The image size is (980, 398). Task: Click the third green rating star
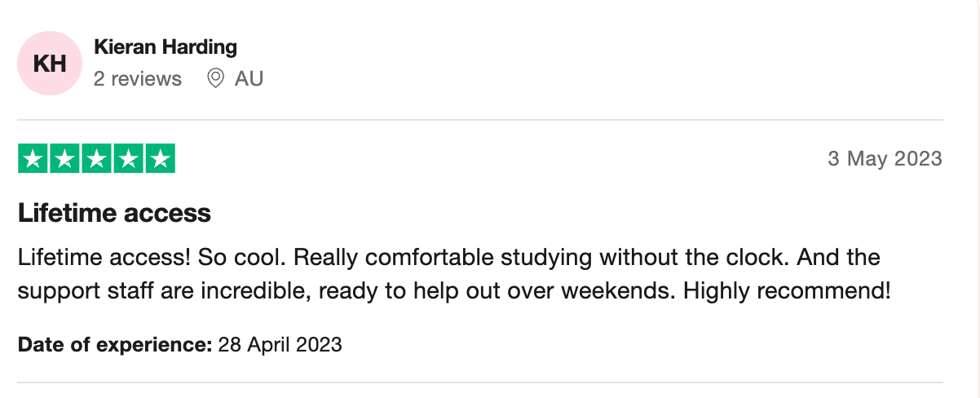[x=97, y=159]
